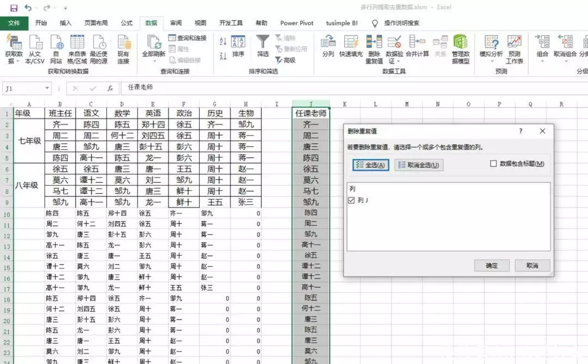This screenshot has width=588, height=364.
Task: Open the File (文件) tab
Action: click(x=14, y=23)
